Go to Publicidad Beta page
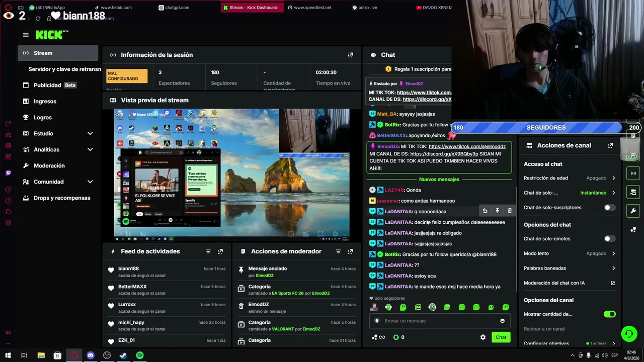This screenshot has height=362, width=644. (58, 85)
